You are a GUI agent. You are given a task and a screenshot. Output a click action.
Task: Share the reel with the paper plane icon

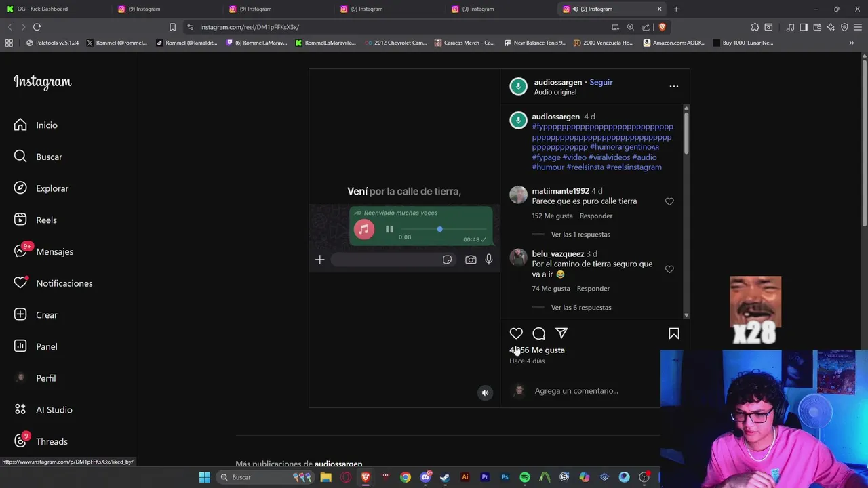point(561,333)
